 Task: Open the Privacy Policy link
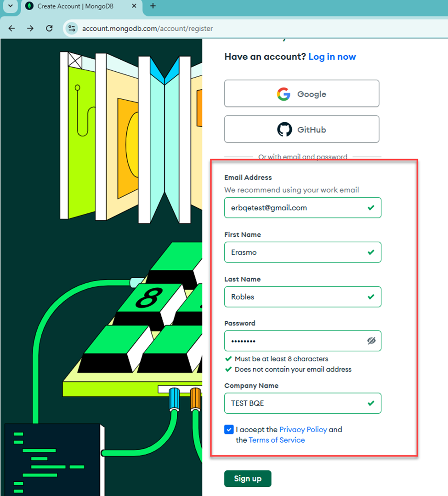point(303,429)
